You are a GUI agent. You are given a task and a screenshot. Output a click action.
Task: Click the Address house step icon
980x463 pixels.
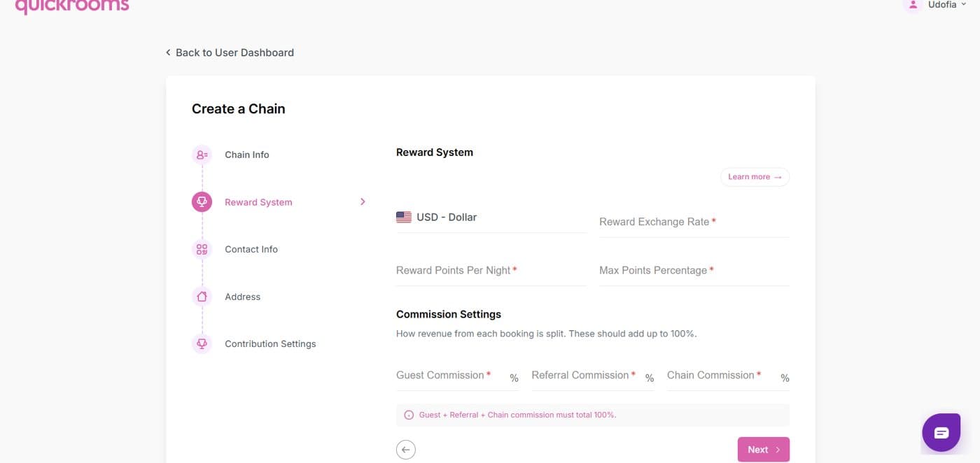click(202, 297)
